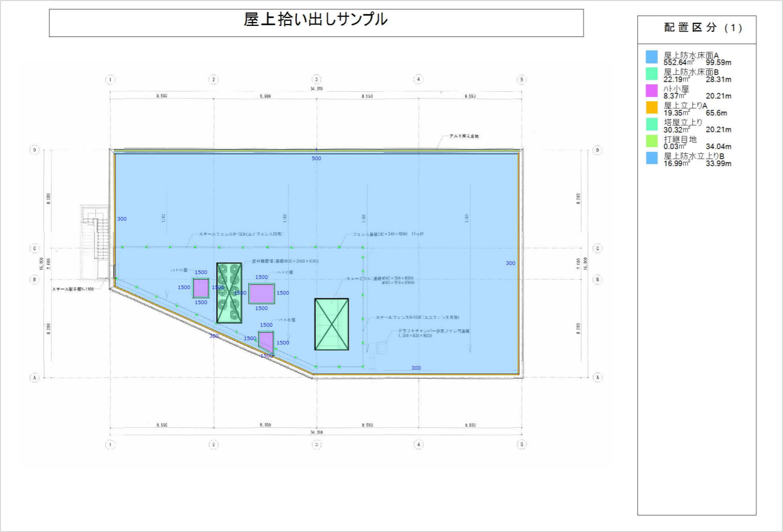This screenshot has width=783, height=532.
Task: Click the 34,200 dimension above the plan
Action: pos(316,89)
